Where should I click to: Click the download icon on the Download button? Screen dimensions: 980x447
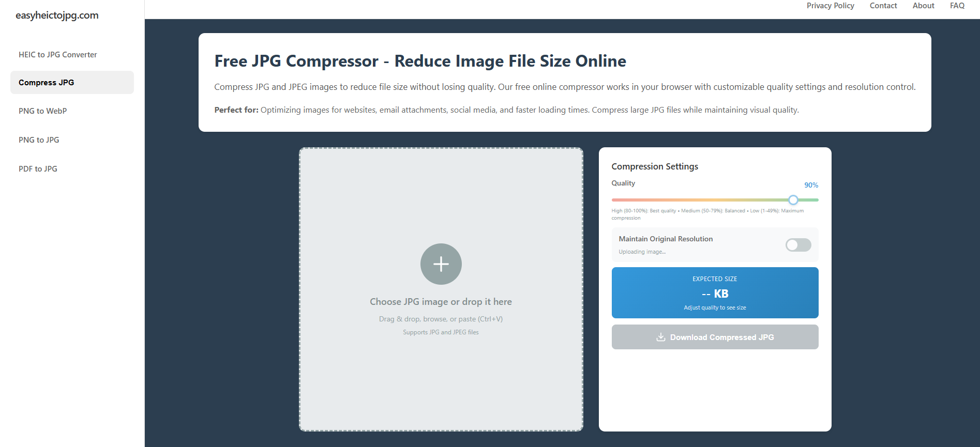[x=660, y=337]
